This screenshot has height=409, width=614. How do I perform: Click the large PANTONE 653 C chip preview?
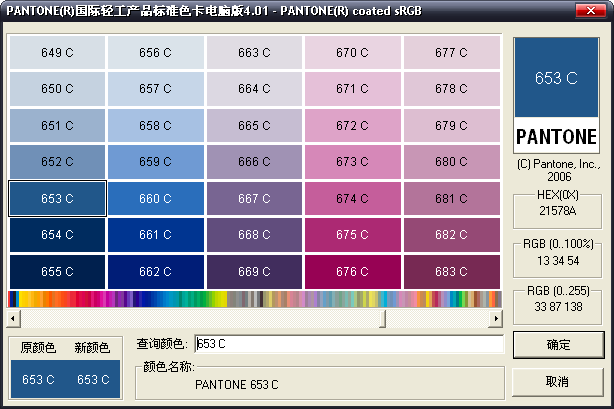[x=556, y=95]
